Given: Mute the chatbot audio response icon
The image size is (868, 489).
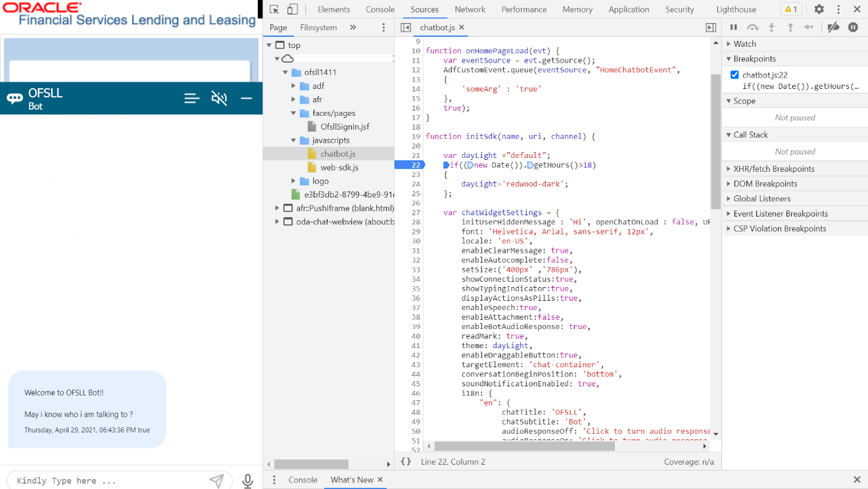Looking at the screenshot, I should [x=219, y=98].
